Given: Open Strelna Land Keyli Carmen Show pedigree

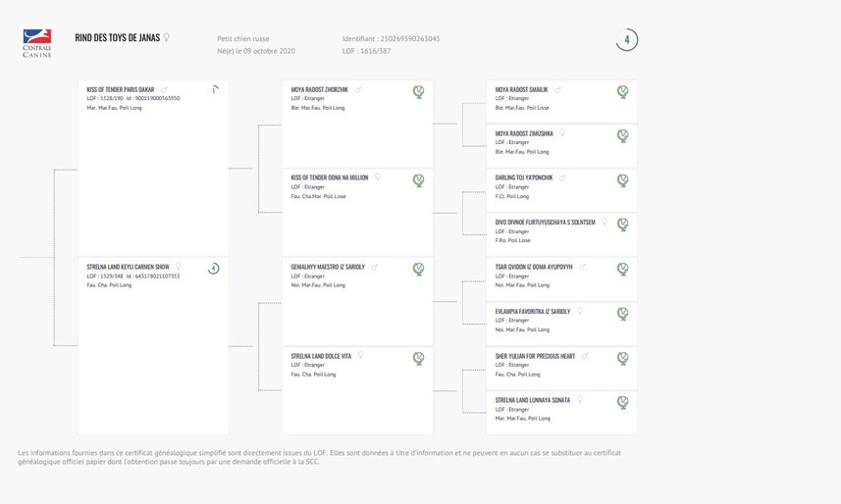Looking at the screenshot, I should click(x=129, y=267).
